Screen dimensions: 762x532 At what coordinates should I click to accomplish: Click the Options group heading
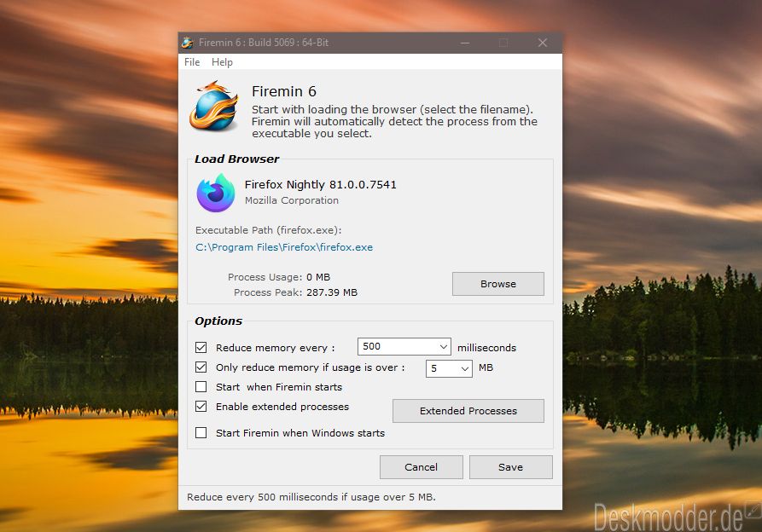click(x=218, y=321)
